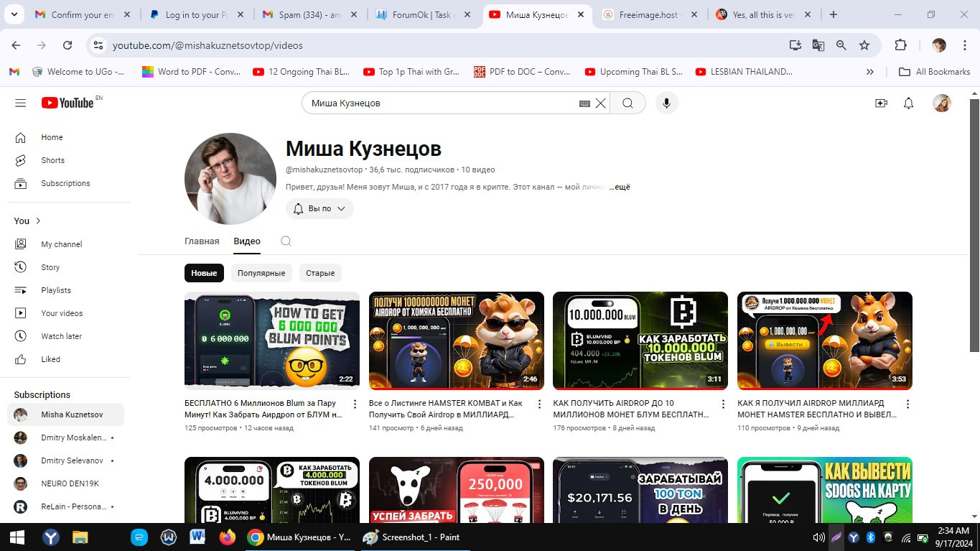Expand the You section chevron

(x=38, y=221)
